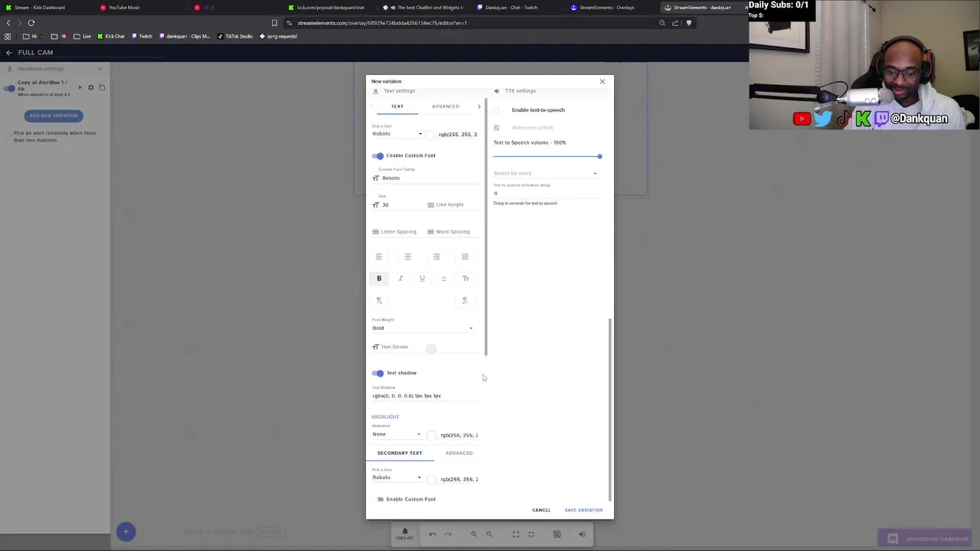Viewport: 980px width, 551px height.
Task: Align text to the left
Action: point(379,257)
